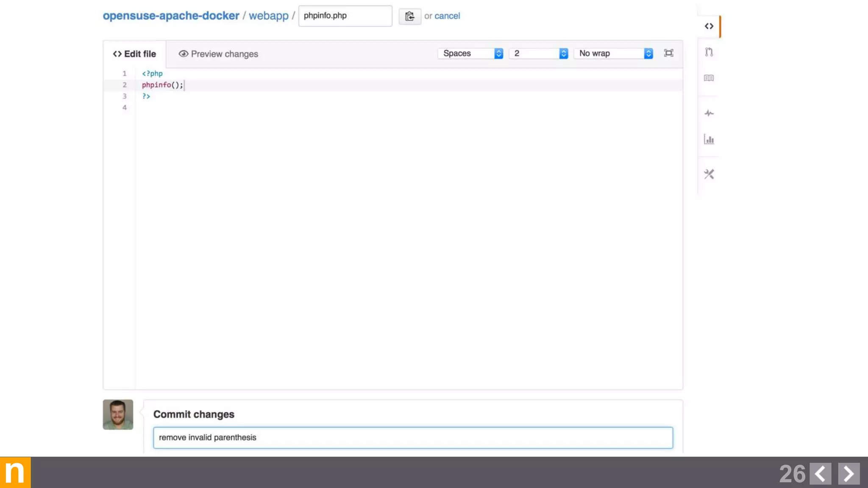Toggle Zen fullscreen editor mode
Screen dimensions: 868x488
(x=668, y=53)
